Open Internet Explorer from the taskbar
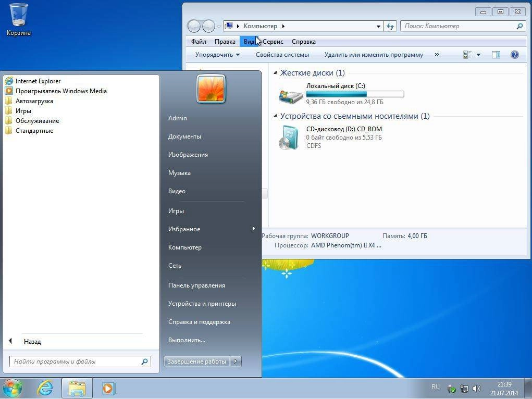This screenshot has width=532, height=399. point(45,388)
